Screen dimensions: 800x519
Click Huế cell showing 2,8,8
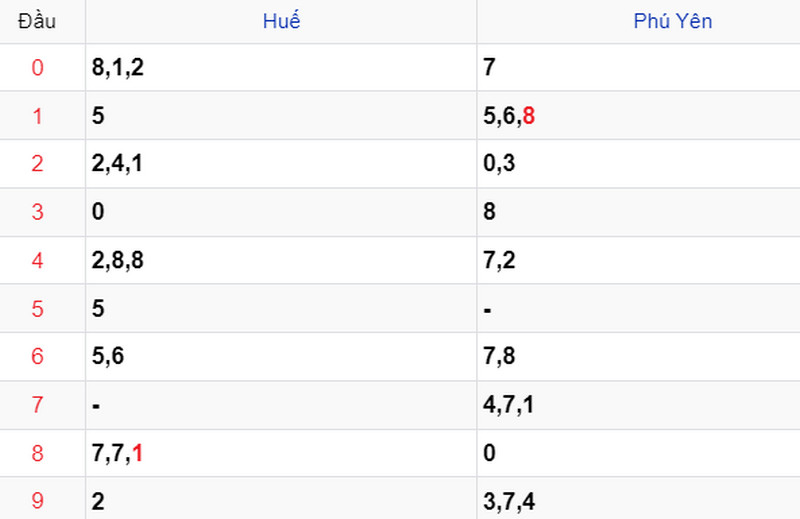click(x=281, y=260)
